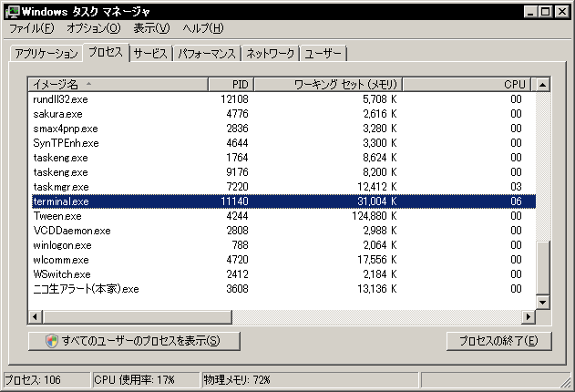Select the sakura.exe process

(283, 114)
